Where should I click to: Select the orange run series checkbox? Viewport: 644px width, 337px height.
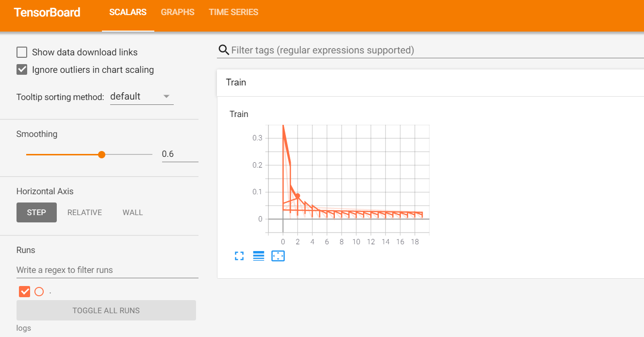(24, 291)
